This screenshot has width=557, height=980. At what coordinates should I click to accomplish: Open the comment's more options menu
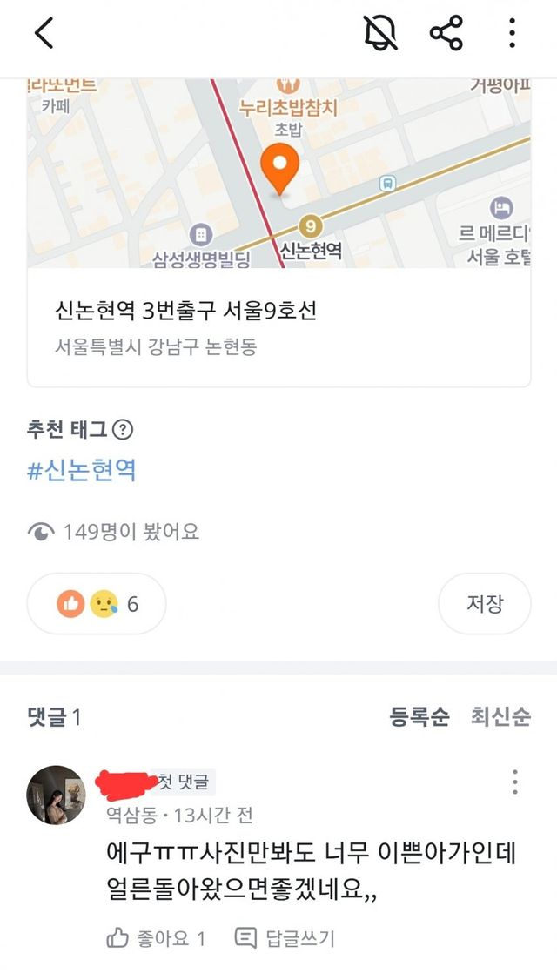click(x=514, y=782)
